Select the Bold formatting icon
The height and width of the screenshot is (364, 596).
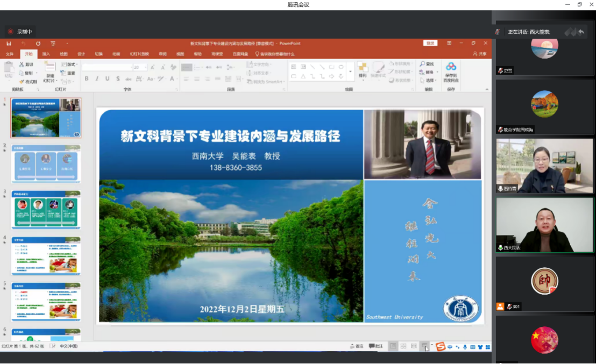(87, 78)
